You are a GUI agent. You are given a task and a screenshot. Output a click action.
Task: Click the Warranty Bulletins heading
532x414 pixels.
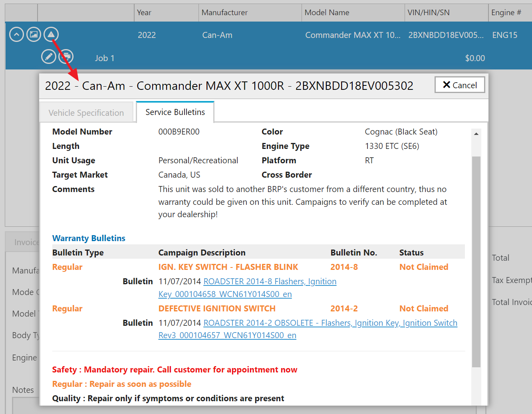pos(89,238)
